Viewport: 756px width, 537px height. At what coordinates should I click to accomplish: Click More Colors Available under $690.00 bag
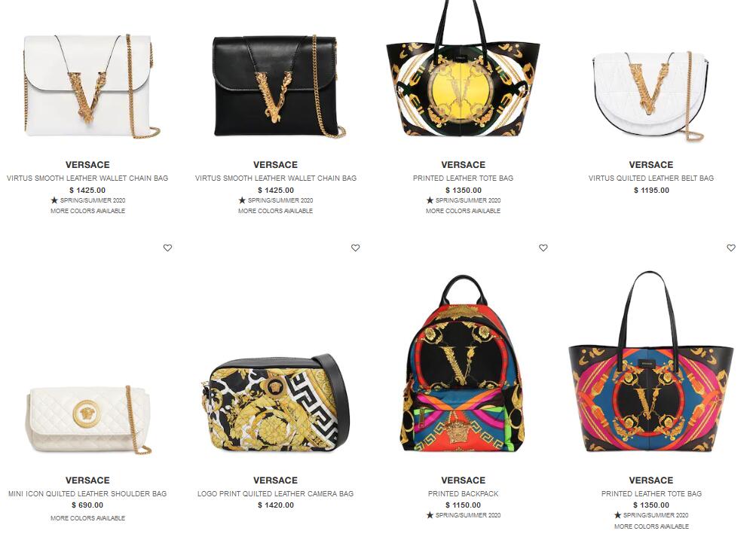click(87, 518)
